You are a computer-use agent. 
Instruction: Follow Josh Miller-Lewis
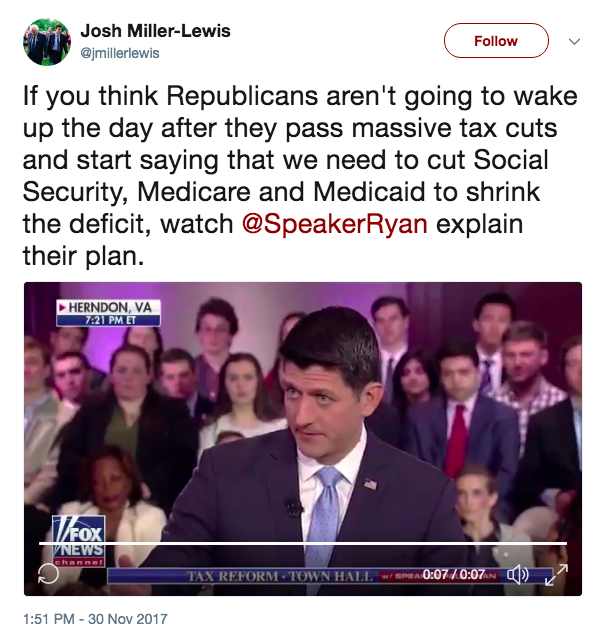(496, 40)
